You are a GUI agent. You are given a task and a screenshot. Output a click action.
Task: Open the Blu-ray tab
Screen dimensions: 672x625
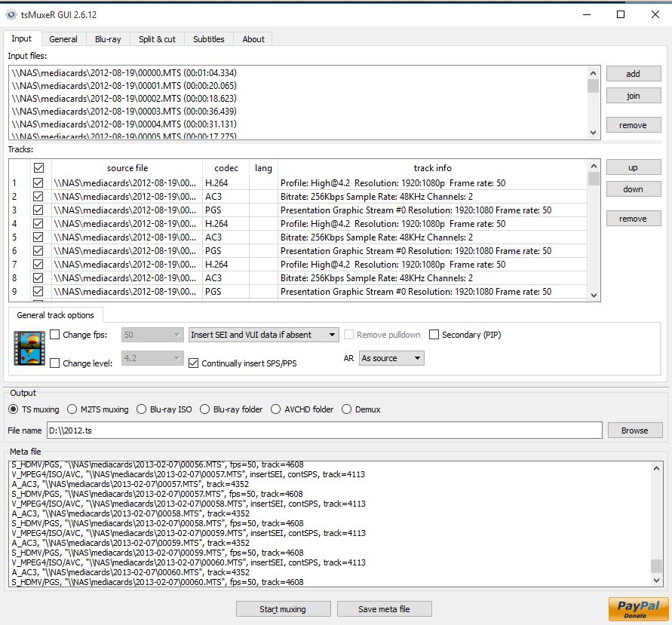(108, 39)
